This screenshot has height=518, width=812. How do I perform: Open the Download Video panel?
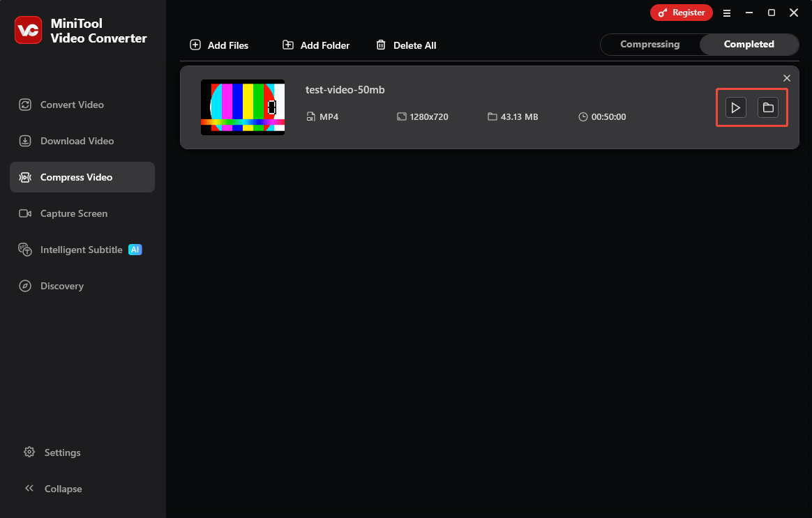click(25, 140)
